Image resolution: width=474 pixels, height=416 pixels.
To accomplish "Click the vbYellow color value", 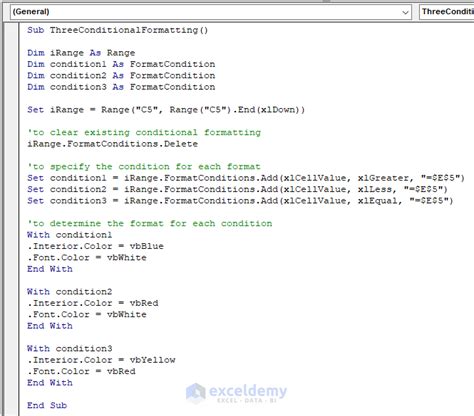I will [152, 360].
